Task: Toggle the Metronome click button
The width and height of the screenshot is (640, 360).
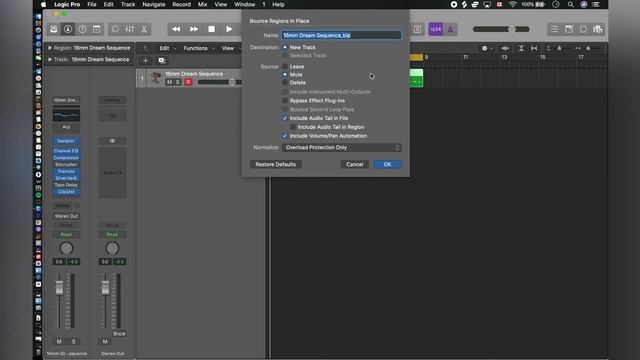Action: coord(451,29)
